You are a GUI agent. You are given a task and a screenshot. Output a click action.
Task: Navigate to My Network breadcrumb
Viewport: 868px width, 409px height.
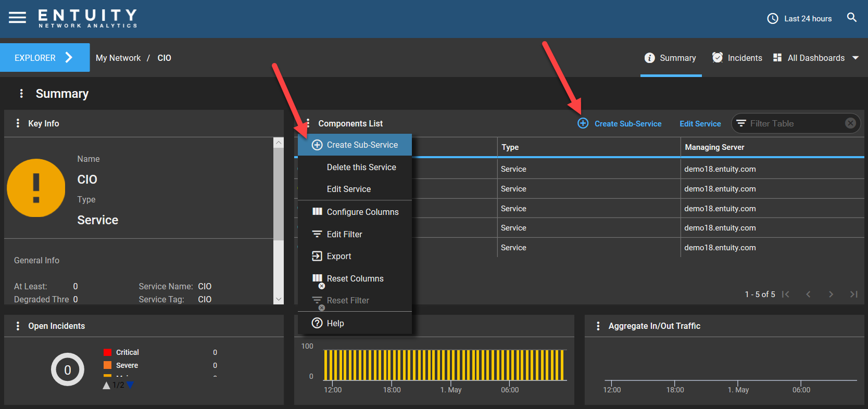point(118,58)
